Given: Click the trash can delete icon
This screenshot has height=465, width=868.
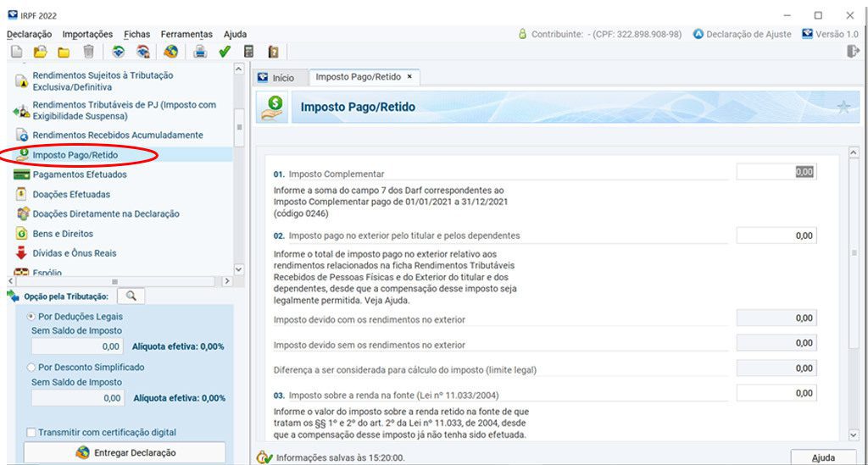Looking at the screenshot, I should [88, 52].
